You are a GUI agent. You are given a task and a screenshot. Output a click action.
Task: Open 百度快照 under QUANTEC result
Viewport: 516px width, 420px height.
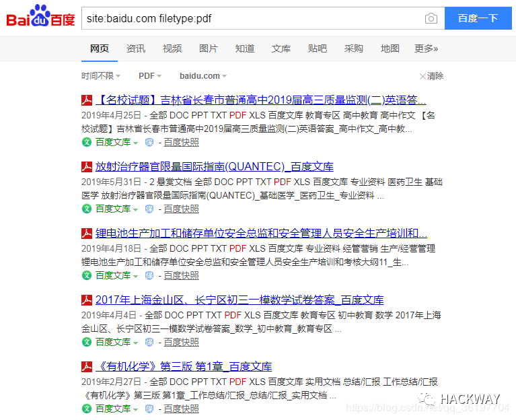pos(182,209)
